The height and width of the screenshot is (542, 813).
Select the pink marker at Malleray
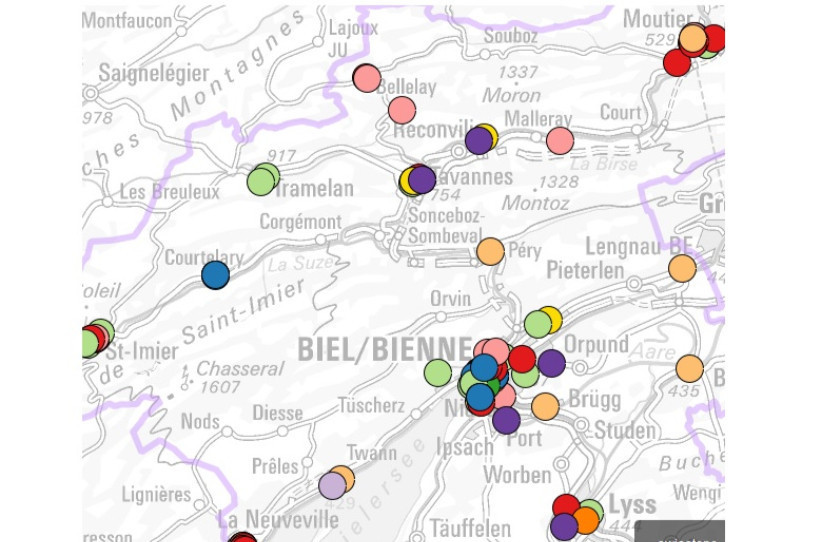coord(560,140)
